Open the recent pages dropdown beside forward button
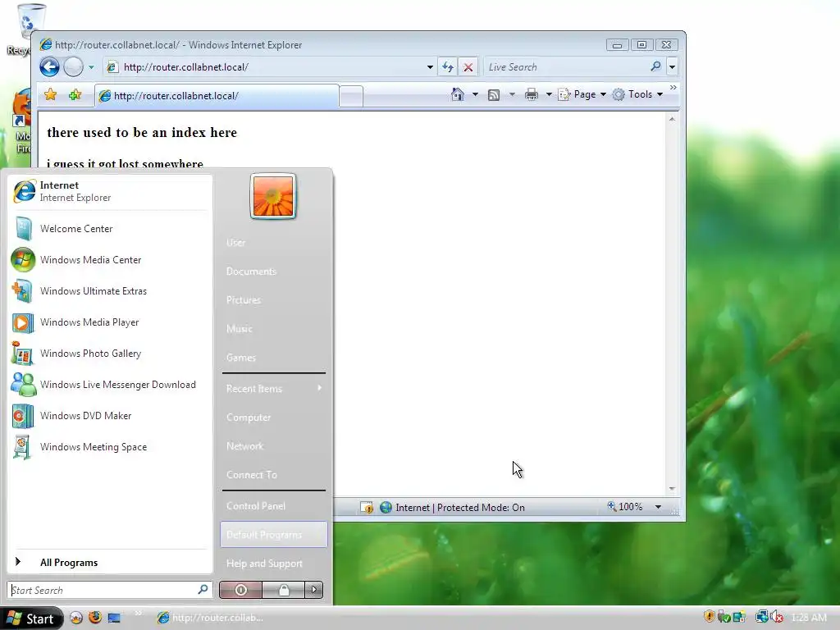Screen dimensions: 840x630 tap(91, 67)
